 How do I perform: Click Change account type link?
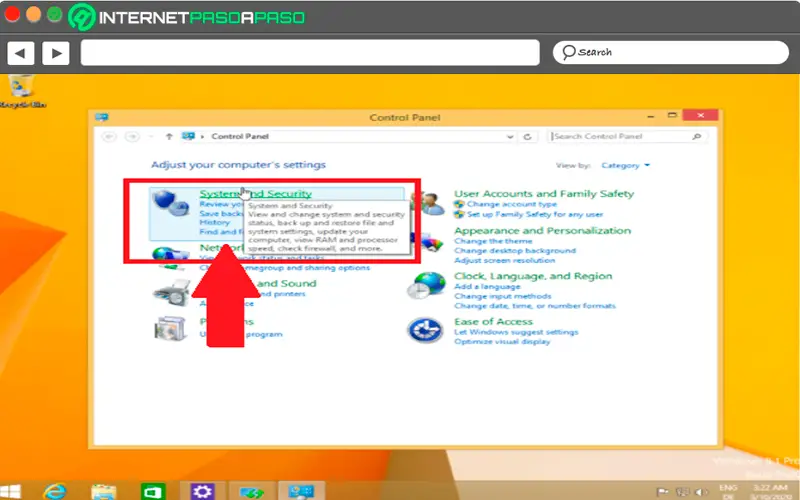[x=512, y=204]
